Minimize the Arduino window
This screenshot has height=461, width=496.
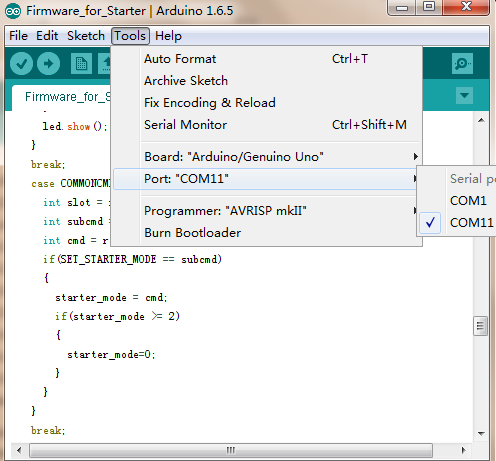click(x=402, y=8)
